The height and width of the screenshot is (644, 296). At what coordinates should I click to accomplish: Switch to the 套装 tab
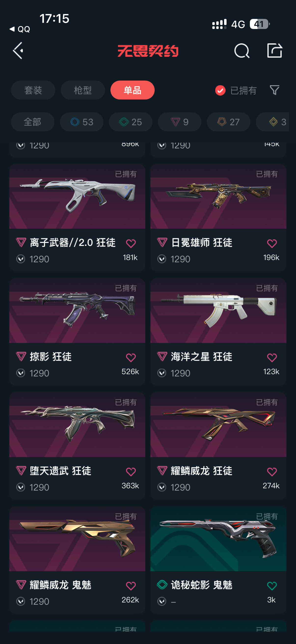point(33,90)
